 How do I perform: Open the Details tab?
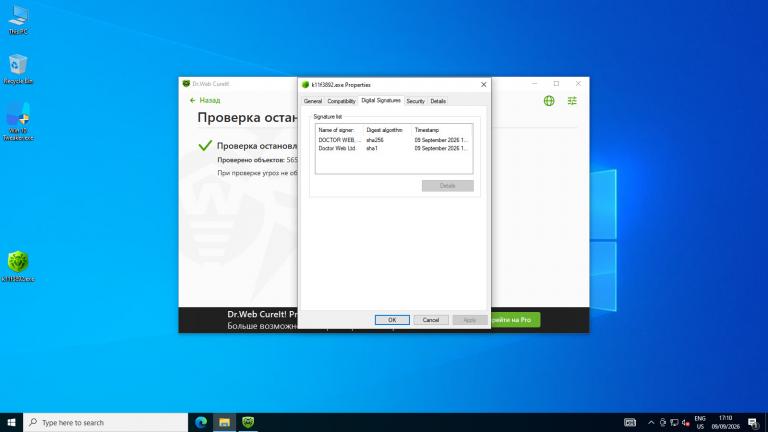438,101
